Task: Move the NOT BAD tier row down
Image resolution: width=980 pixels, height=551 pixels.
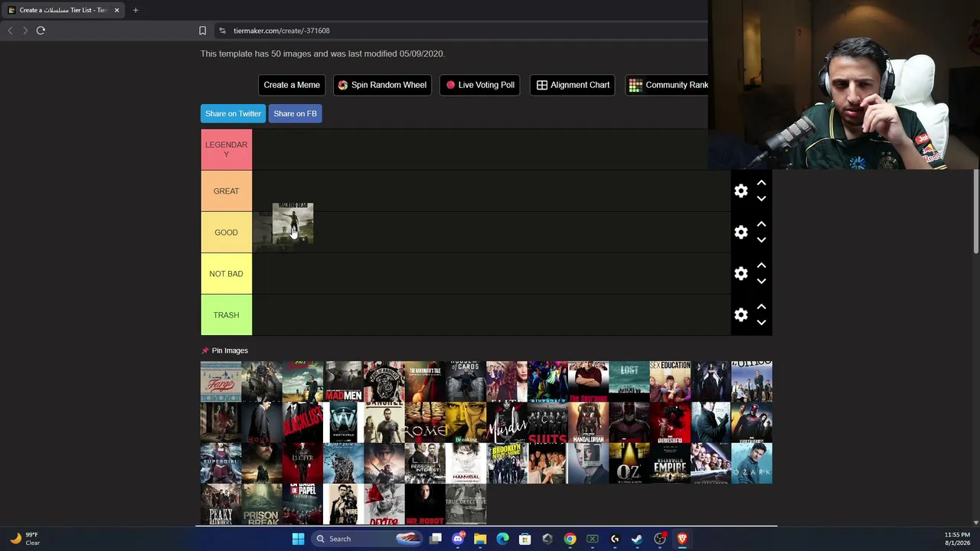Action: 761,282
